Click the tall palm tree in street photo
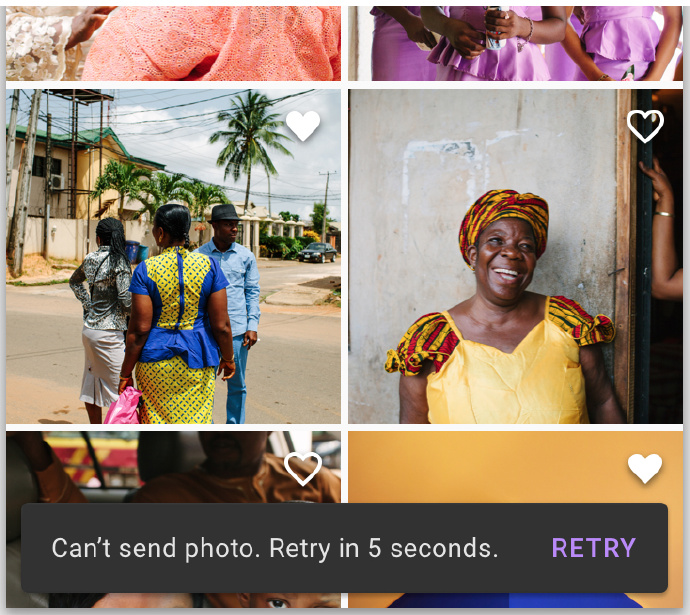This screenshot has height=615, width=690. point(251,145)
